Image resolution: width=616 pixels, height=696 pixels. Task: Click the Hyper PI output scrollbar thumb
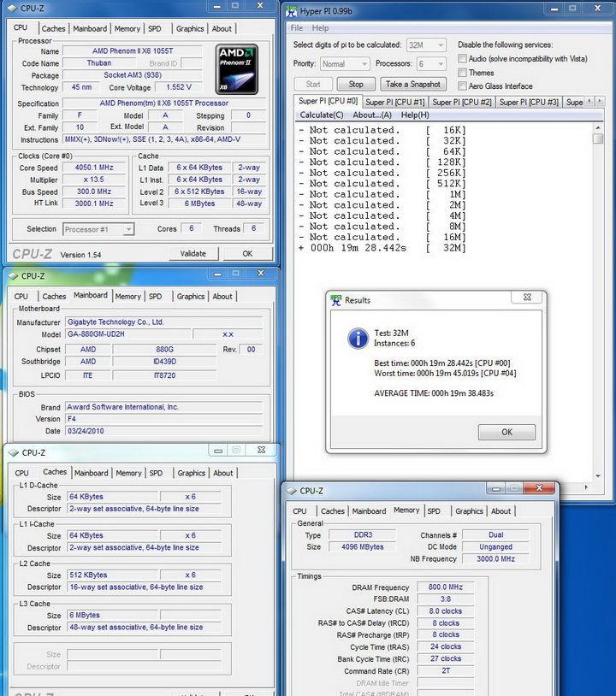click(598, 139)
